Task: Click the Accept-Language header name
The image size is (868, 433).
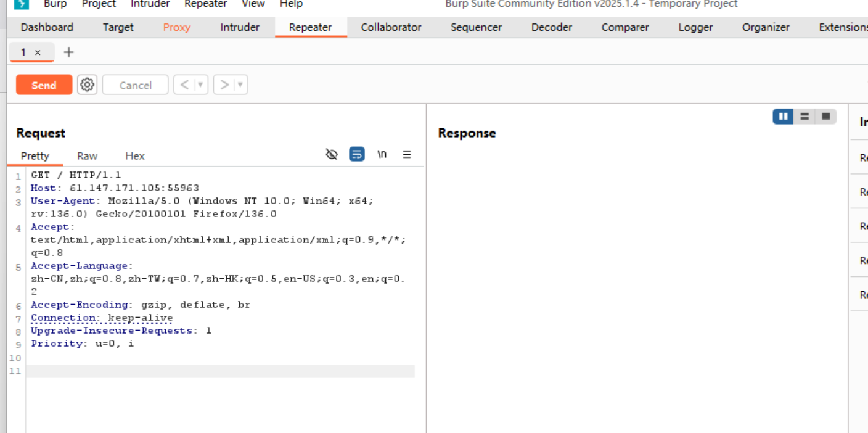Action: tap(80, 266)
